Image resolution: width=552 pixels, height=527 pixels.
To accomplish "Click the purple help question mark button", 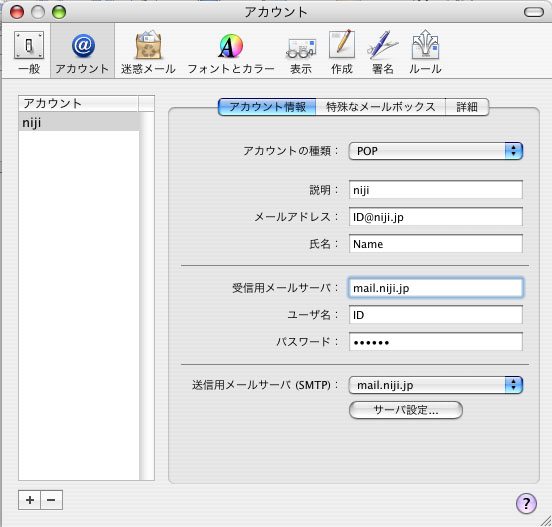I will (526, 503).
